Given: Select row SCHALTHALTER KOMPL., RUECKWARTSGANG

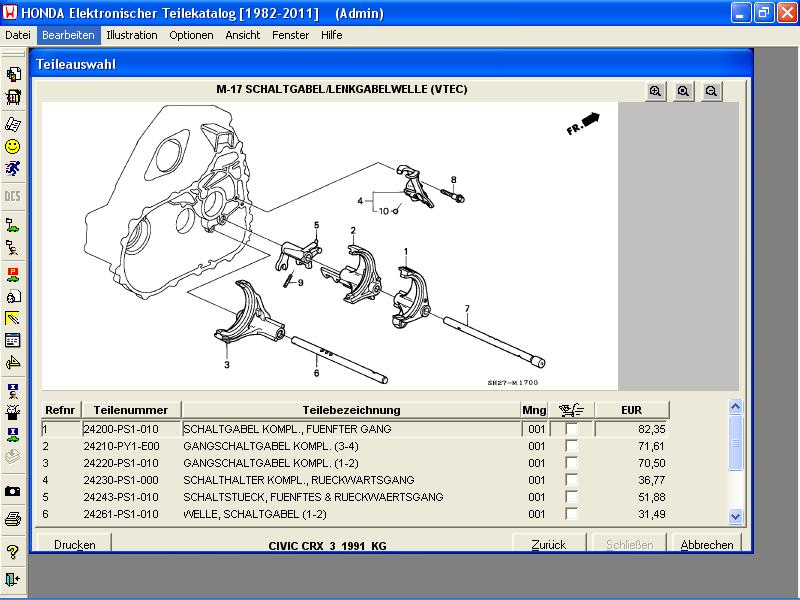Looking at the screenshot, I should point(354,480).
